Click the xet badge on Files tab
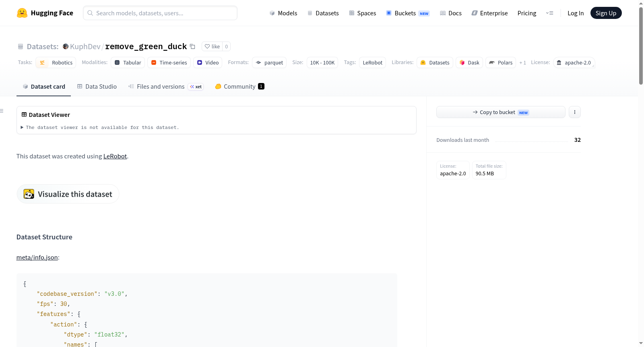Screen dimensions: 644x347 [196, 87]
